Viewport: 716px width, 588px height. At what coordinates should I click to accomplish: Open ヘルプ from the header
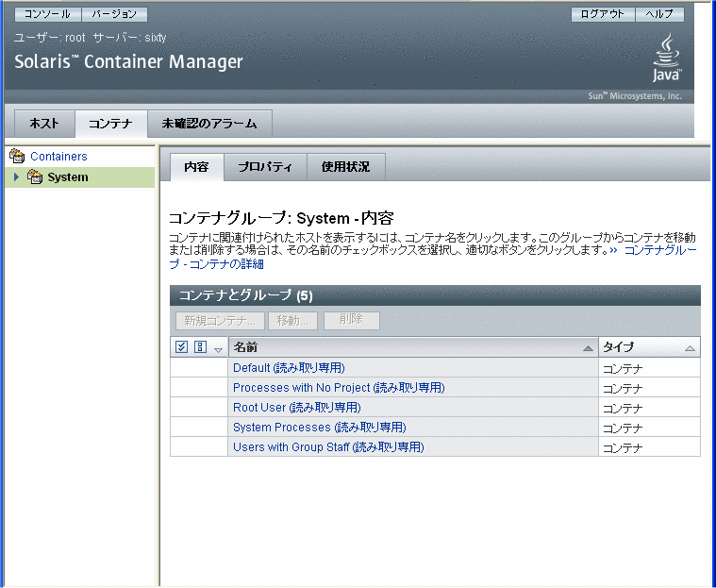659,14
